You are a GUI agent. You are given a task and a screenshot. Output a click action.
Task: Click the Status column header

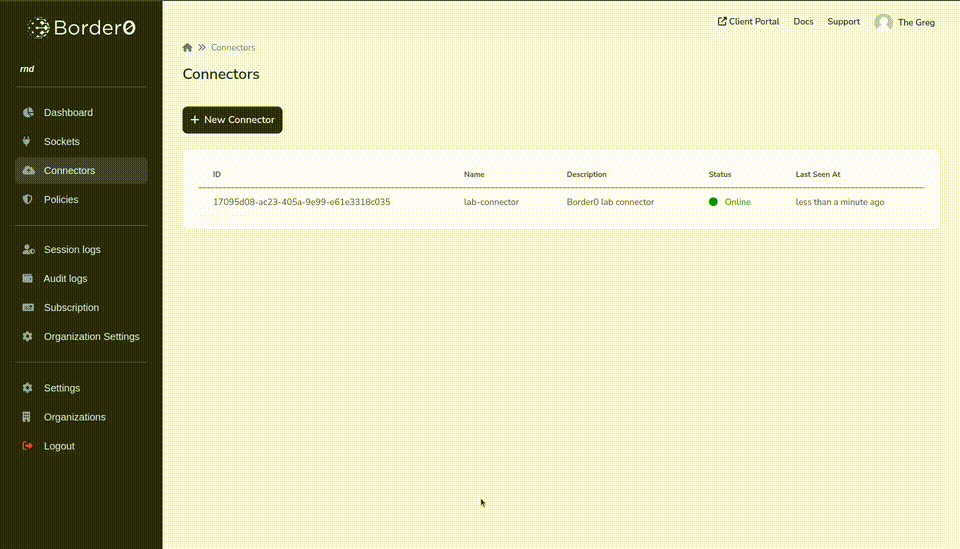(x=720, y=174)
